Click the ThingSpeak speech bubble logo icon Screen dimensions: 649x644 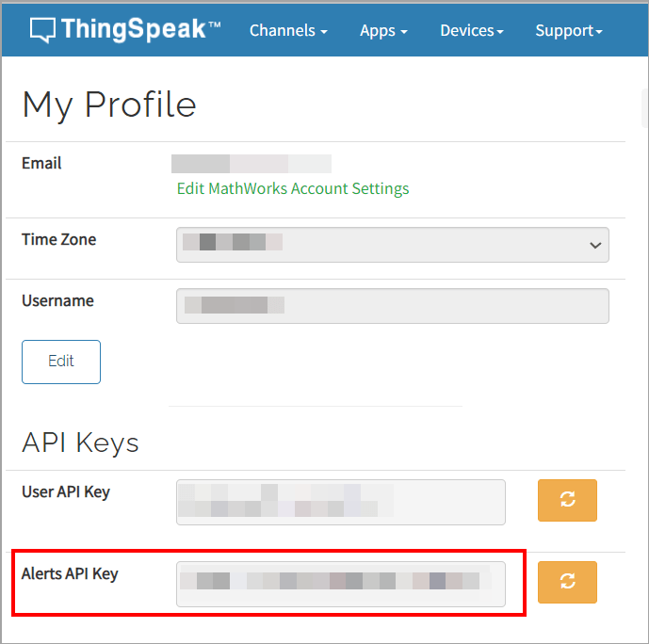(x=42, y=30)
